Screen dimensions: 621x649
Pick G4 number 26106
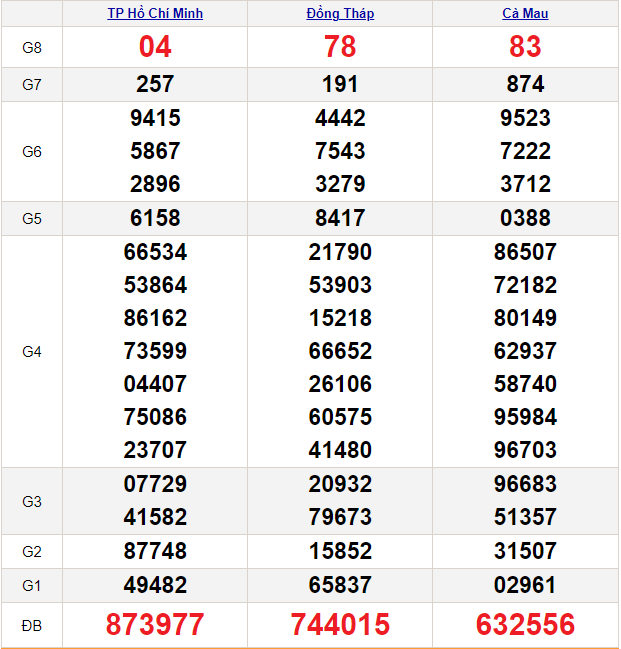click(340, 384)
